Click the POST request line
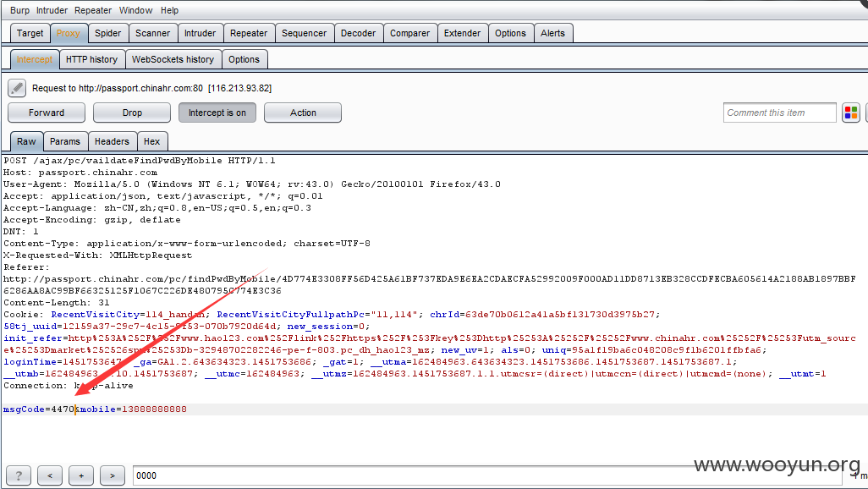868x489 pixels. tap(140, 161)
